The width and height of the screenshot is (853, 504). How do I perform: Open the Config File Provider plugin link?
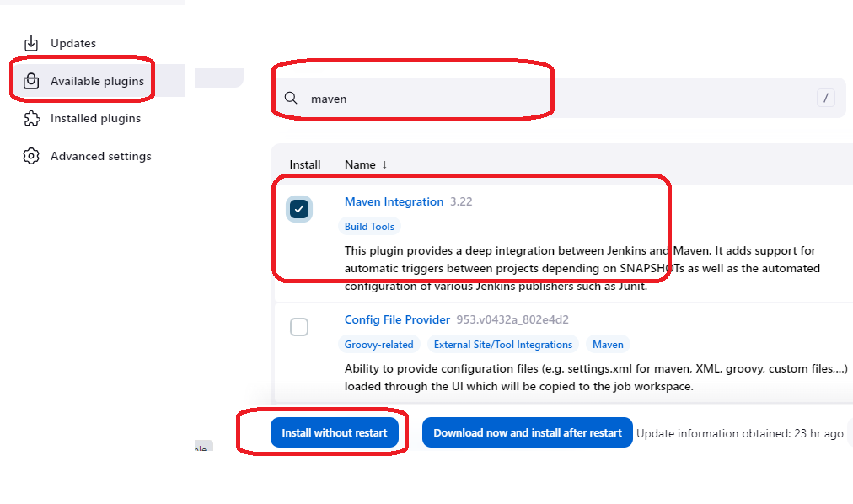pyautogui.click(x=397, y=319)
